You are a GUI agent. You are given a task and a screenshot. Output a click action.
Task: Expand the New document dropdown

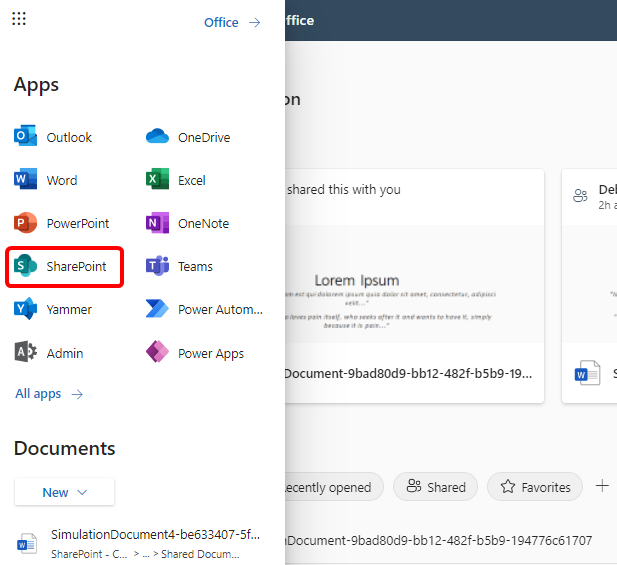coord(65,492)
